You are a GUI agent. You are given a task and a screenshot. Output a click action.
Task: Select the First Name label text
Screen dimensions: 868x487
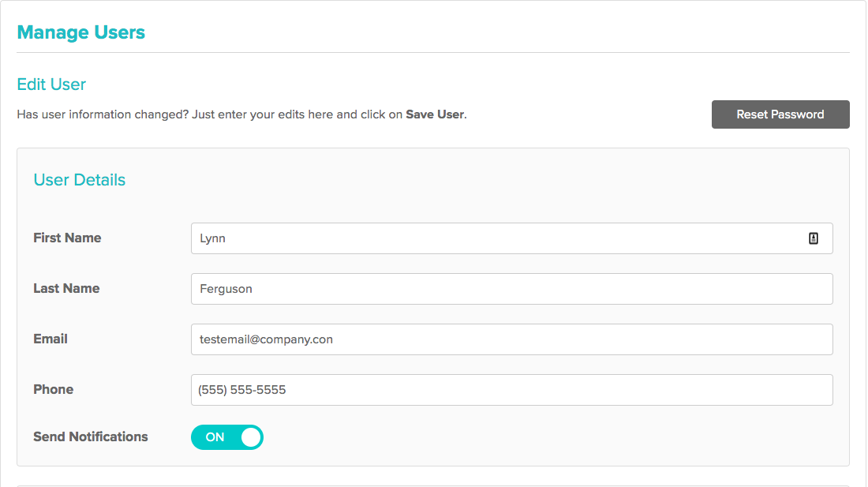click(x=66, y=238)
